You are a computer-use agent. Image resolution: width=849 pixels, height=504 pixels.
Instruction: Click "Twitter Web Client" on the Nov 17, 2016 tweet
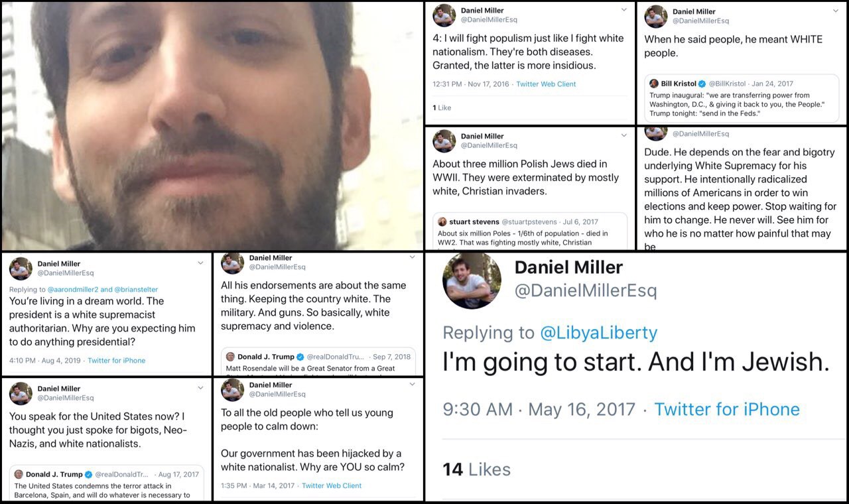click(546, 84)
